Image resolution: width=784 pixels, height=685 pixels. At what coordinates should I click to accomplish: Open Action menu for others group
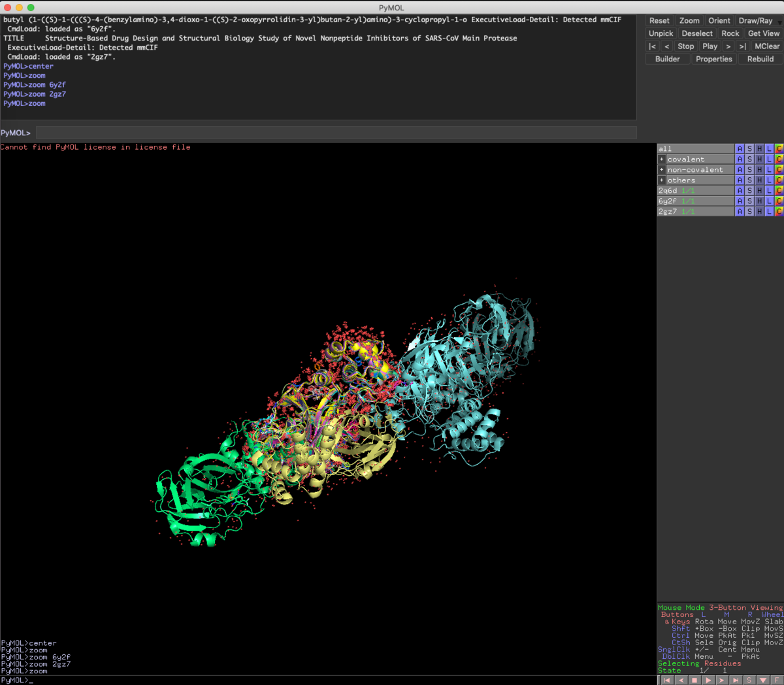click(x=740, y=180)
